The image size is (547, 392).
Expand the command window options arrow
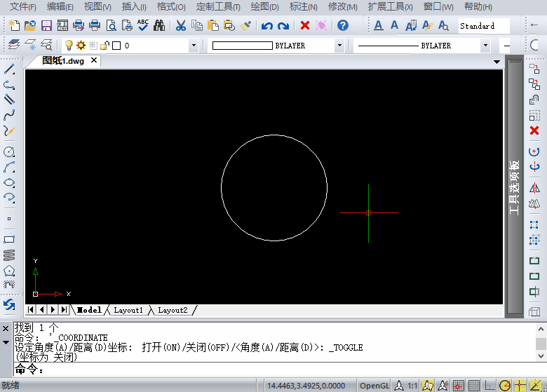click(6, 342)
